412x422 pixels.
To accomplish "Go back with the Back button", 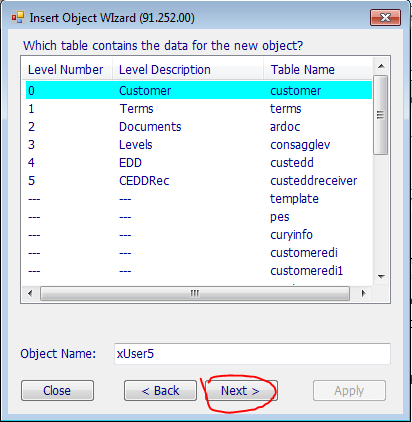I will [160, 390].
